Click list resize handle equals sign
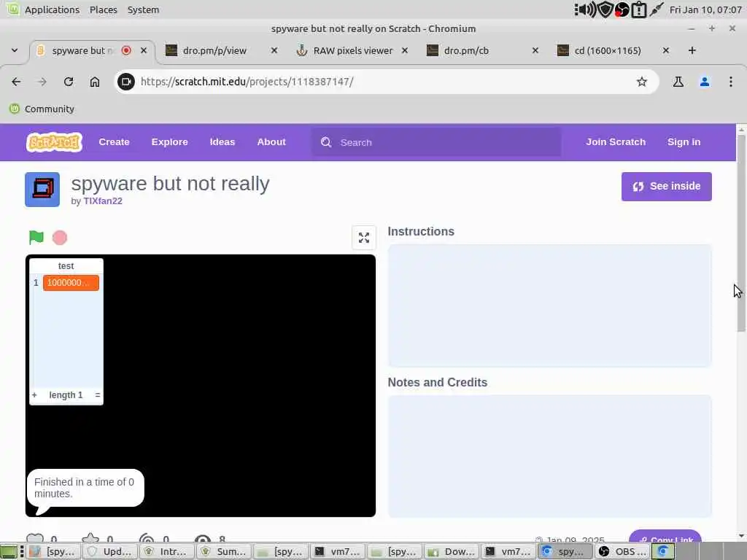This screenshot has height=560, width=747. coord(97,394)
